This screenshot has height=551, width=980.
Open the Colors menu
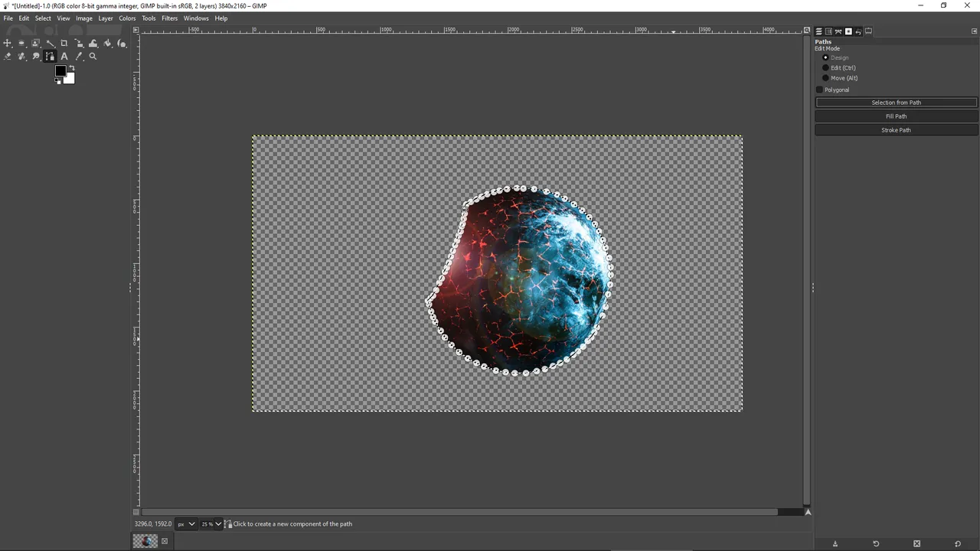click(x=127, y=18)
